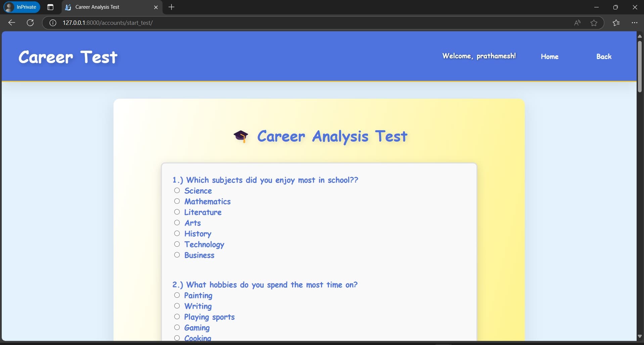Click the page vertical scrollbar thumb
This screenshot has width=644, height=345.
640,66
